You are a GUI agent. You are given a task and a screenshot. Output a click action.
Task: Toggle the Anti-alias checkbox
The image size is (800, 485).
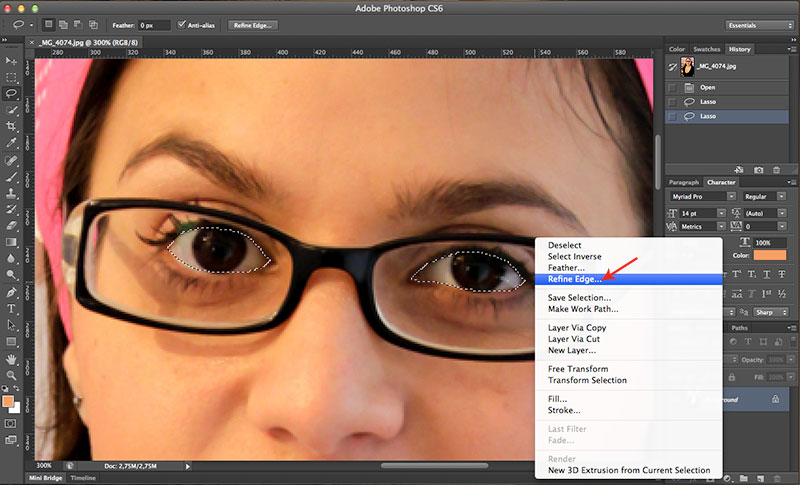coord(182,24)
